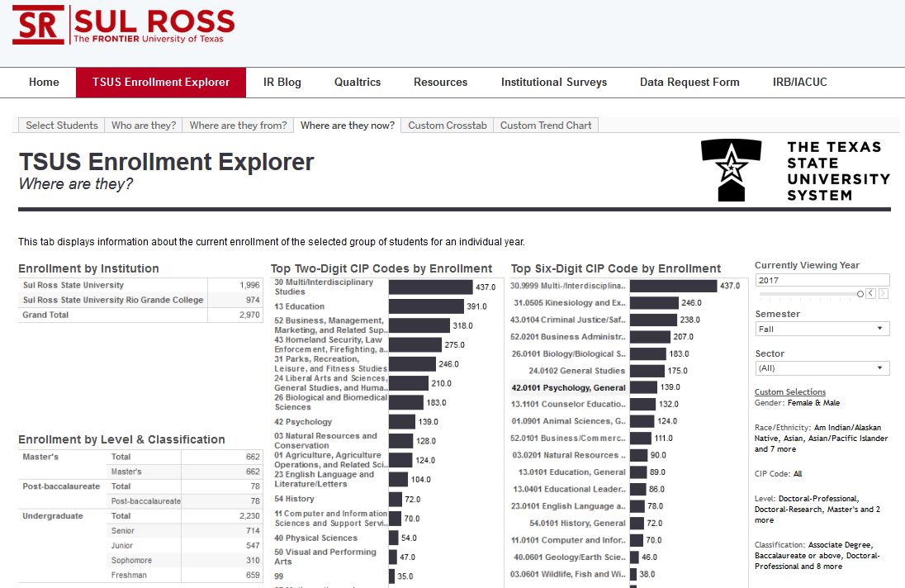Screen dimensions: 905x588
Task: Select the Senior classification row
Action: point(185,531)
